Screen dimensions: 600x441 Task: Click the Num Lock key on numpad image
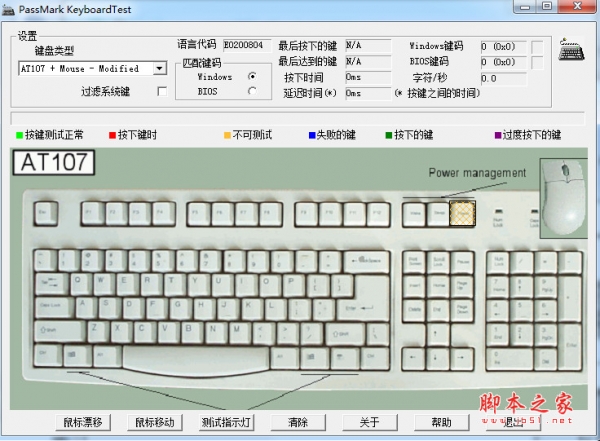(498, 261)
